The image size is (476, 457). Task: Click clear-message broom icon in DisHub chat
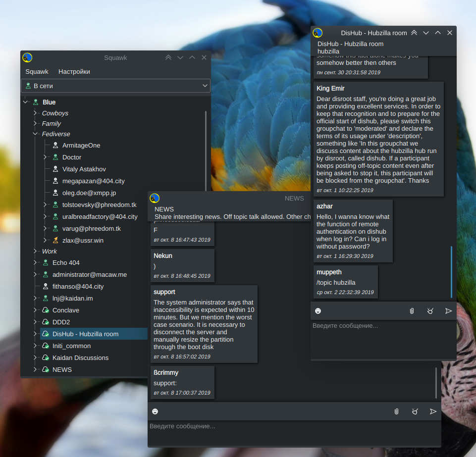pos(430,311)
